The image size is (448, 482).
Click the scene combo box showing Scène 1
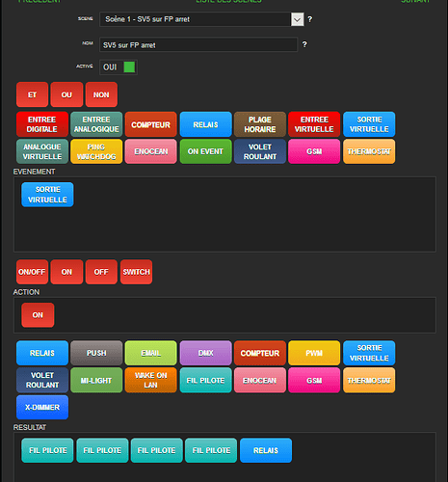201,19
